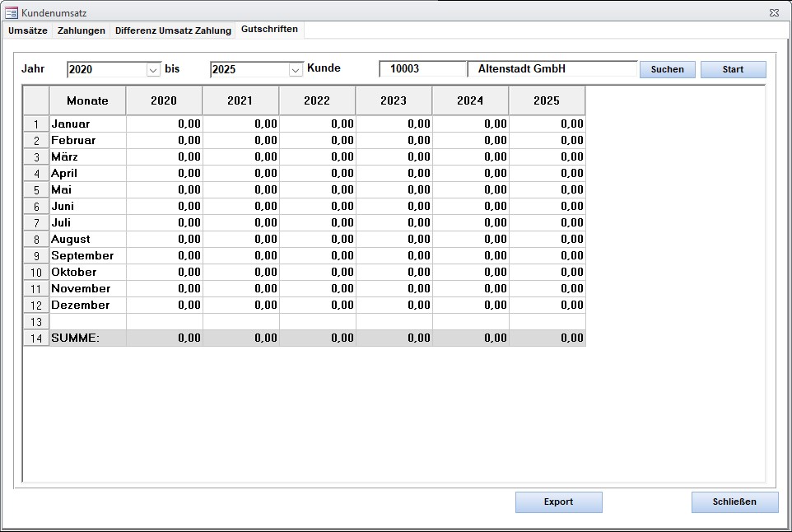Expand the start year 2020 dropdown
This screenshot has height=532, width=792.
pos(152,70)
